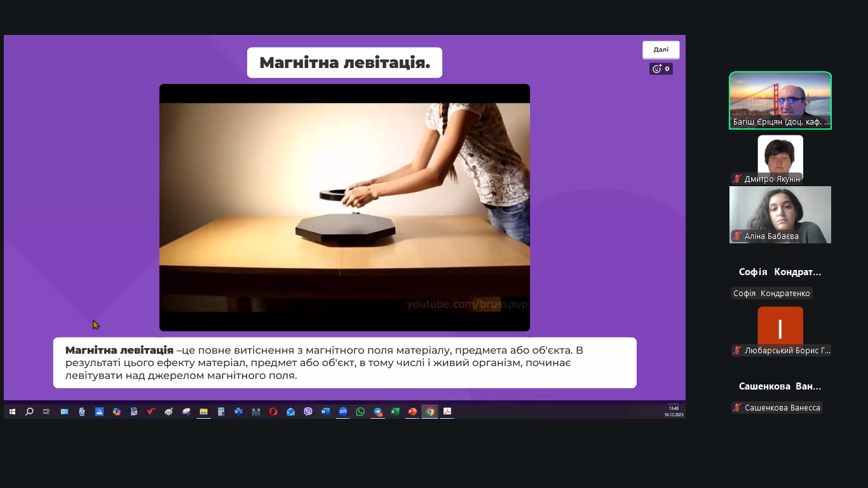Open Excel from the taskbar
Screen dimensions: 868x488
point(395,412)
